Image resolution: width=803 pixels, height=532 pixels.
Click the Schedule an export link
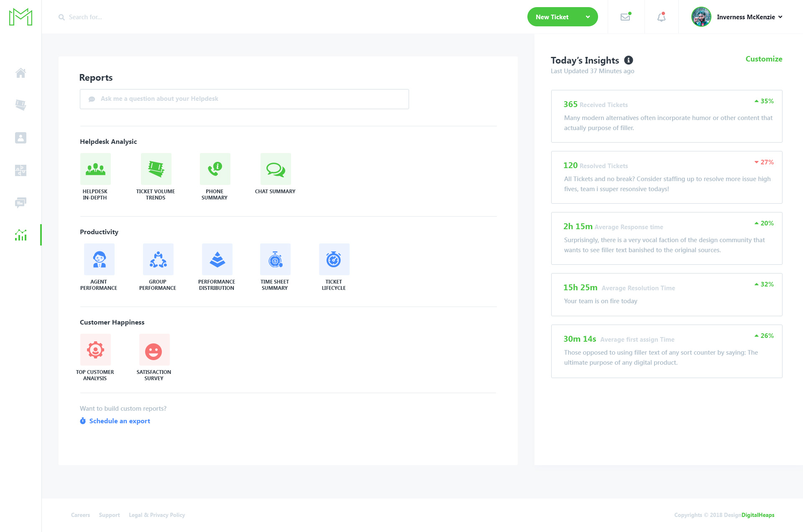119,421
